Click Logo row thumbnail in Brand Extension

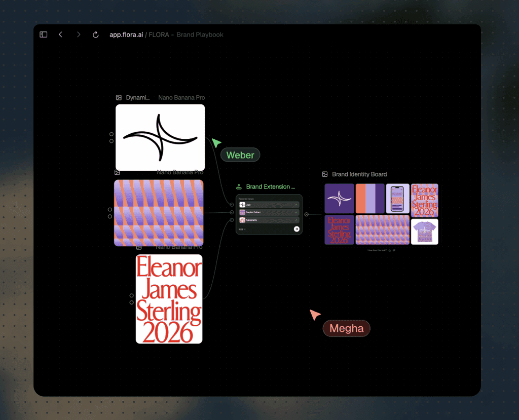(x=242, y=205)
